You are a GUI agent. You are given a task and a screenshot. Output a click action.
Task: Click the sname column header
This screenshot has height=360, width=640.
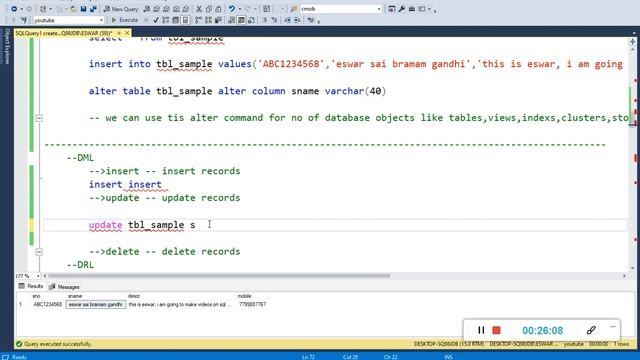click(x=75, y=296)
